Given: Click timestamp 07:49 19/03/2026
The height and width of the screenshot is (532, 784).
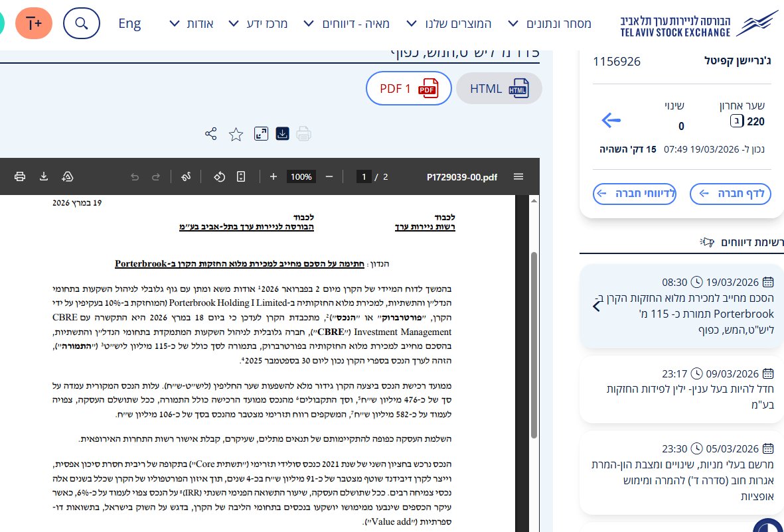Looking at the screenshot, I should click(700, 149).
